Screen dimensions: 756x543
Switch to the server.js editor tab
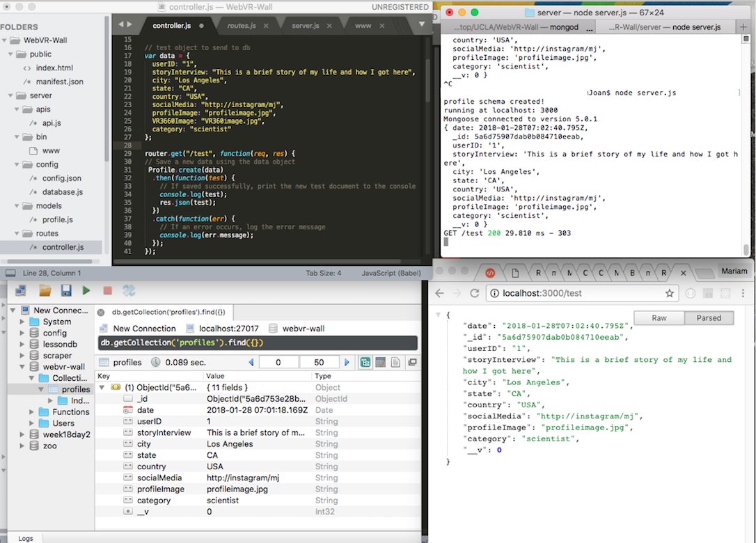tap(306, 26)
